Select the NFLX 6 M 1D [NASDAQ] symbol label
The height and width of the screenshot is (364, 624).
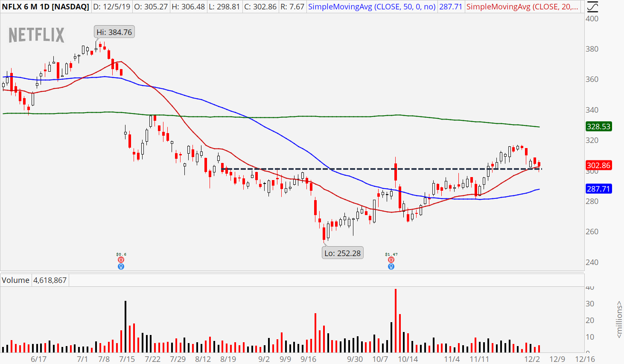point(46,7)
